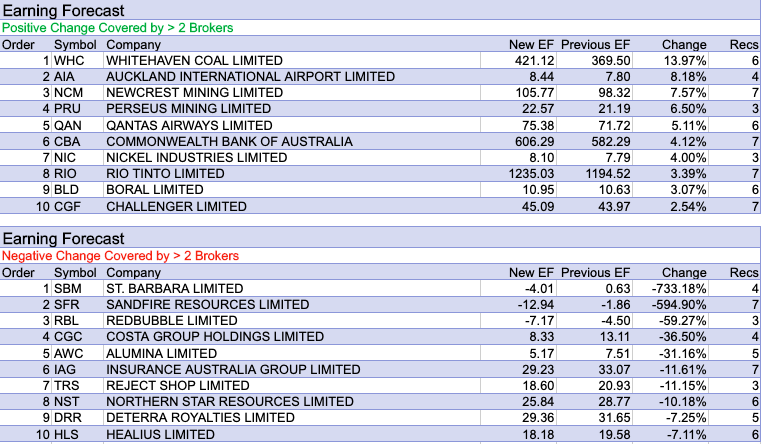Click the CBA symbol cell

pos(66,142)
